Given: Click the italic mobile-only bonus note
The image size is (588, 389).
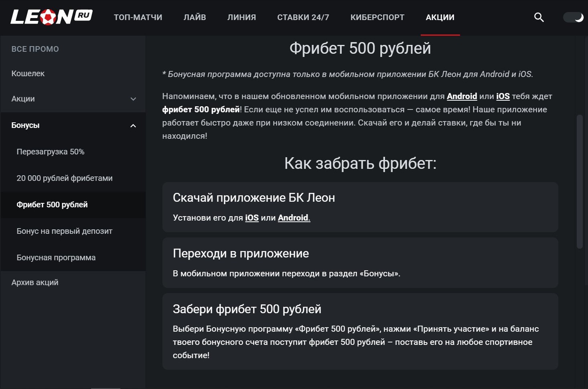Looking at the screenshot, I should point(348,74).
